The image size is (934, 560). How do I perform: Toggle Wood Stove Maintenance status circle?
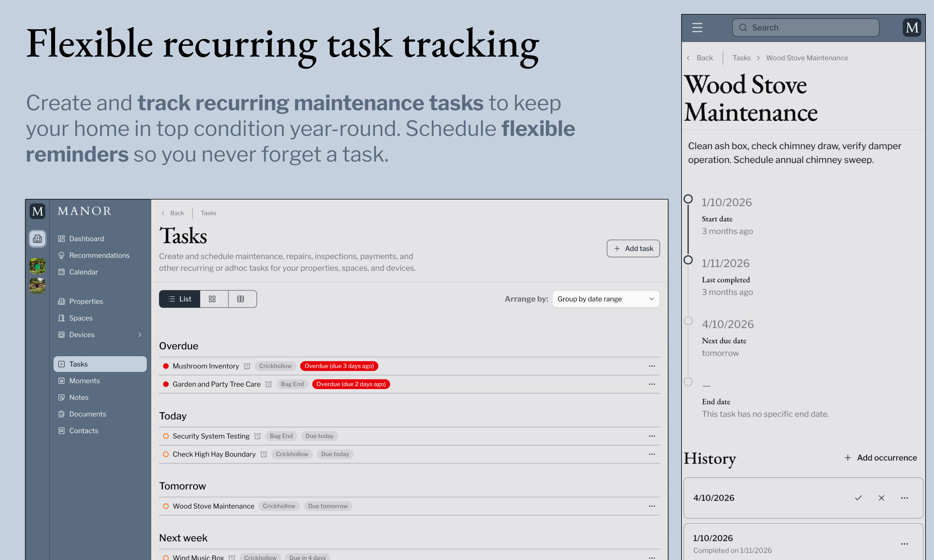[166, 506]
